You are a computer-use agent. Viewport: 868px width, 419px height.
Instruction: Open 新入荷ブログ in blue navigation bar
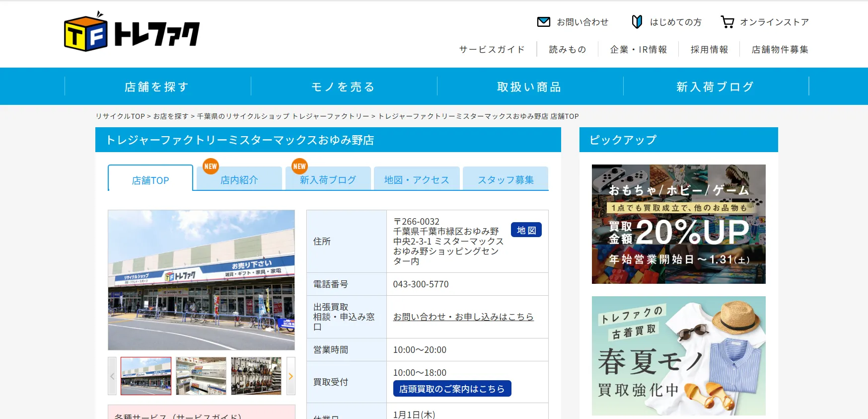[x=715, y=87]
